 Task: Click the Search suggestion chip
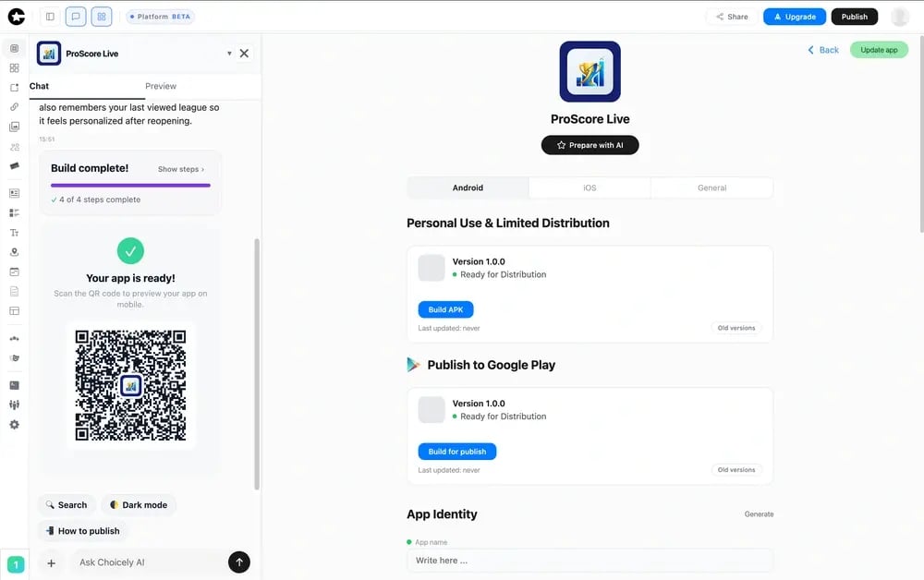[67, 505]
